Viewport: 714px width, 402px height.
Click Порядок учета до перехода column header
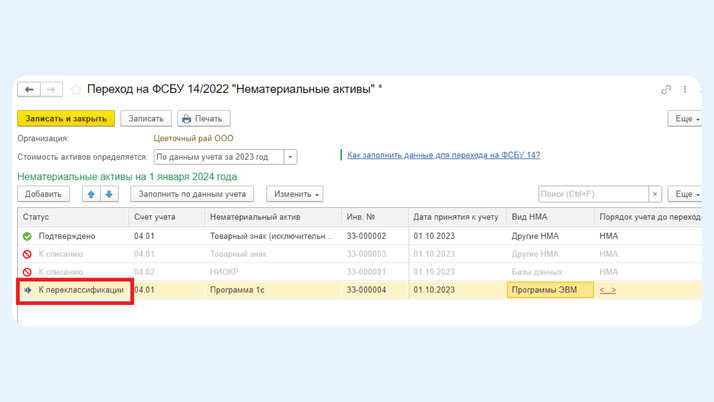coord(648,217)
